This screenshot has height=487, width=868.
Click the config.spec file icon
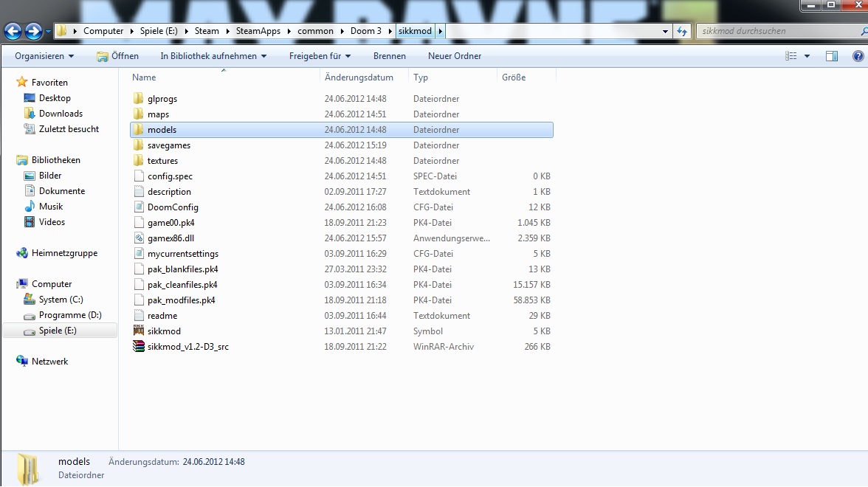point(139,176)
